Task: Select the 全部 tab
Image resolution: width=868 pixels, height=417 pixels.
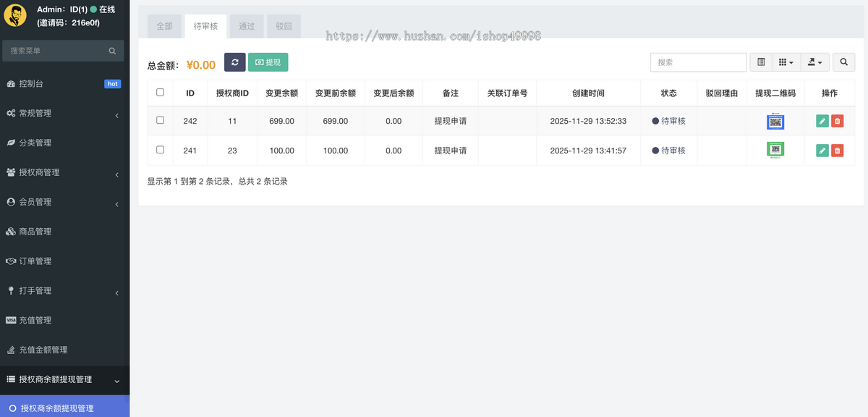Action: (x=164, y=26)
